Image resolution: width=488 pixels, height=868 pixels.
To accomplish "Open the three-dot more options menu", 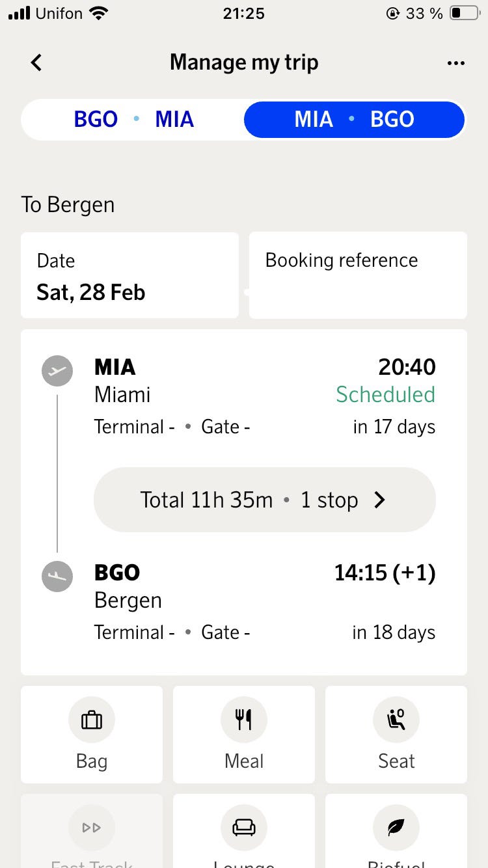I will 455,63.
